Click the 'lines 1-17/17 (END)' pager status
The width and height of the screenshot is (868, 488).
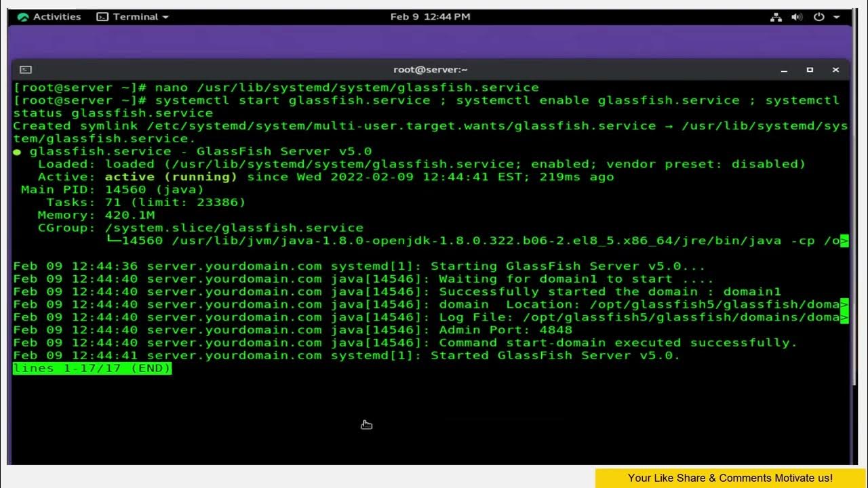[x=92, y=369]
